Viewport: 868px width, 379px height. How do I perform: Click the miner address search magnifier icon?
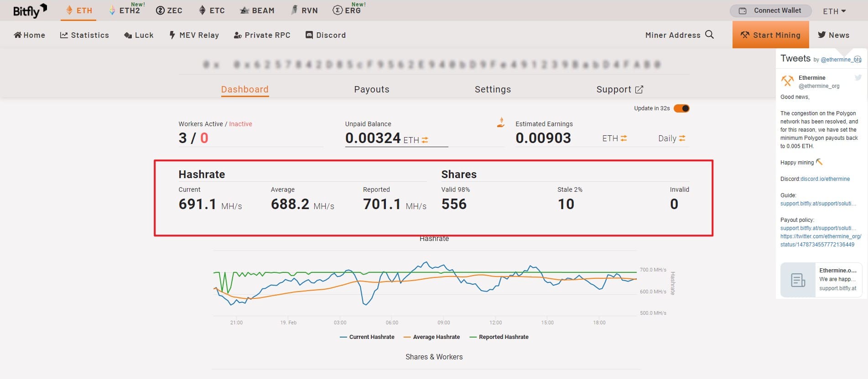(709, 35)
